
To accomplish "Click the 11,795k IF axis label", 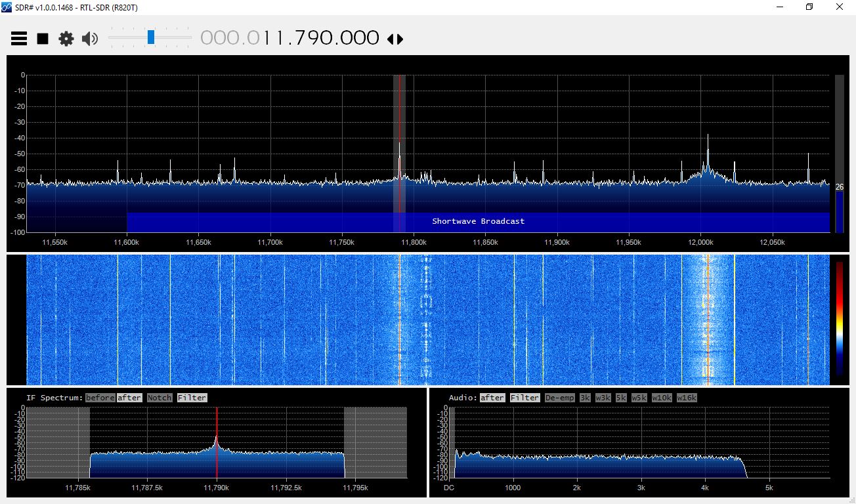I will point(355,488).
